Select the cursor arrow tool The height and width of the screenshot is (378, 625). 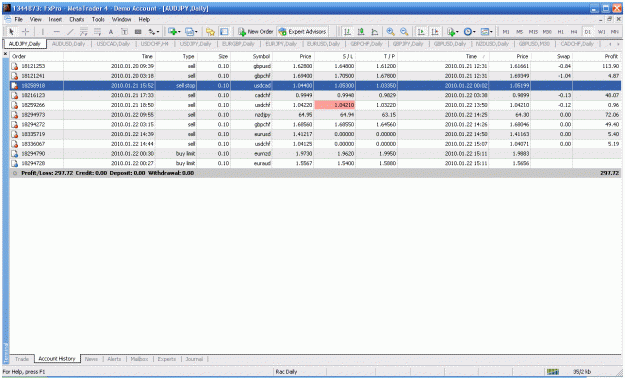(x=12, y=32)
